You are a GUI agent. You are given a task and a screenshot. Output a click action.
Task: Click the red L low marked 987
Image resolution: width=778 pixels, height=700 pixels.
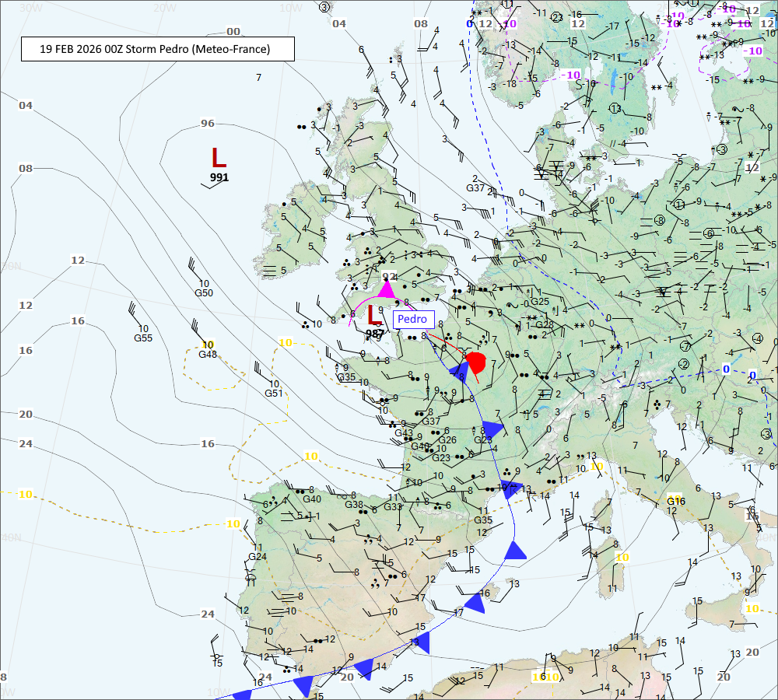click(374, 316)
